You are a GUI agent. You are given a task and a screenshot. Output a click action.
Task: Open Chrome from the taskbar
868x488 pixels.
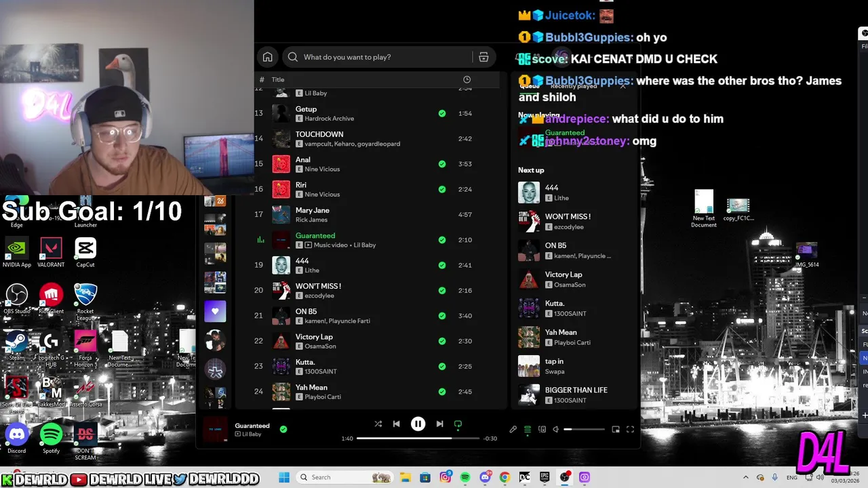click(505, 477)
